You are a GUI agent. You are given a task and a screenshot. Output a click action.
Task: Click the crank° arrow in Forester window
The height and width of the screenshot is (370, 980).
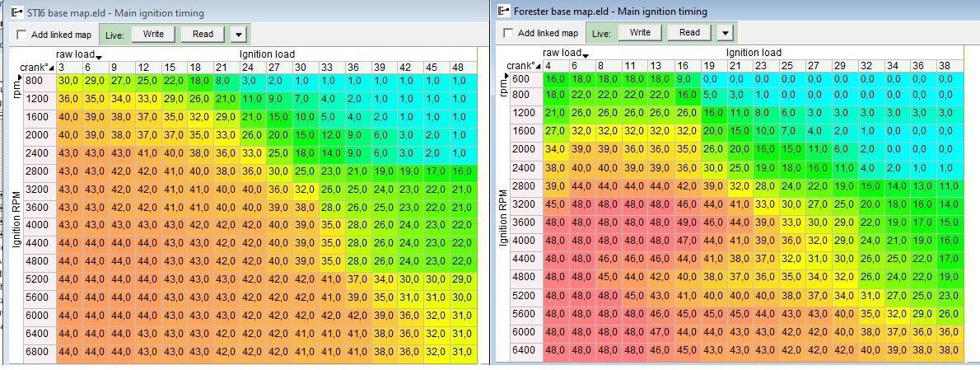point(539,66)
